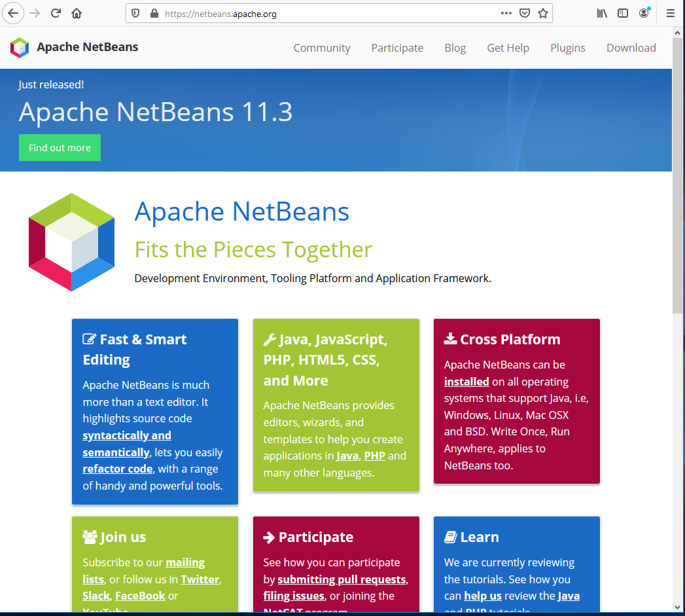Open the 'filing issues' link
Screen dimensions: 685x616
click(294, 596)
